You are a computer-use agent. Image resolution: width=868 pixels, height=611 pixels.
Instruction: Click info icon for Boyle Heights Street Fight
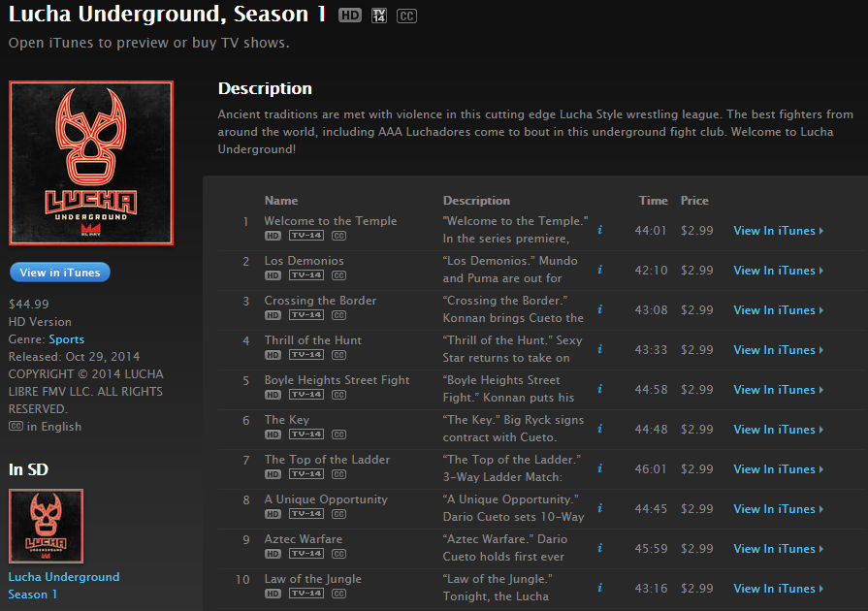pyautogui.click(x=600, y=389)
